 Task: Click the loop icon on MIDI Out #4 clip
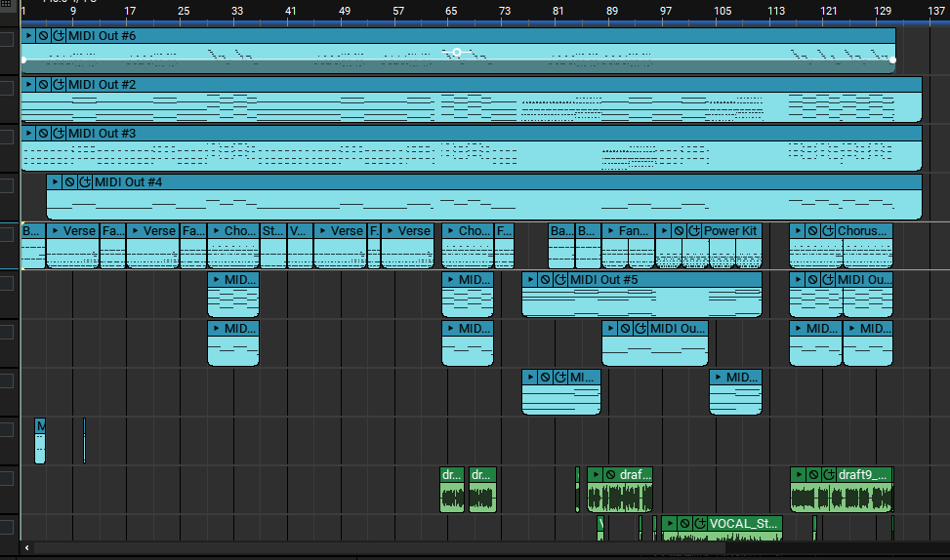point(85,181)
